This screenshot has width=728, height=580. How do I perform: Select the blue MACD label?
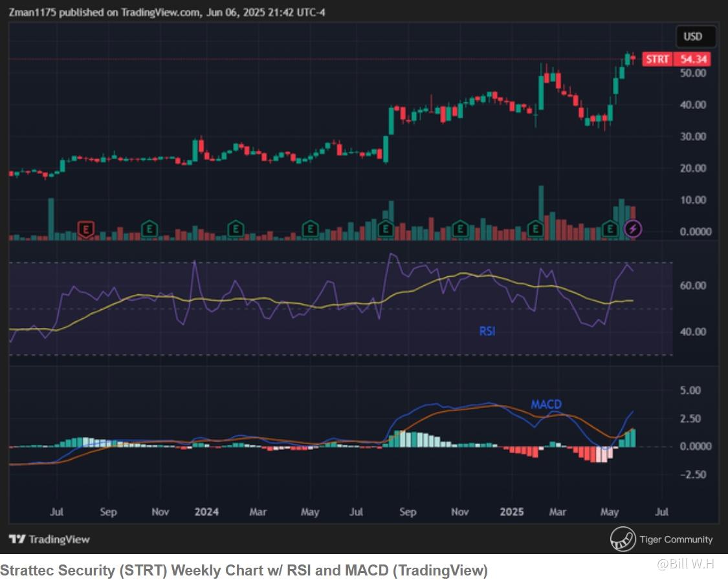pyautogui.click(x=546, y=404)
